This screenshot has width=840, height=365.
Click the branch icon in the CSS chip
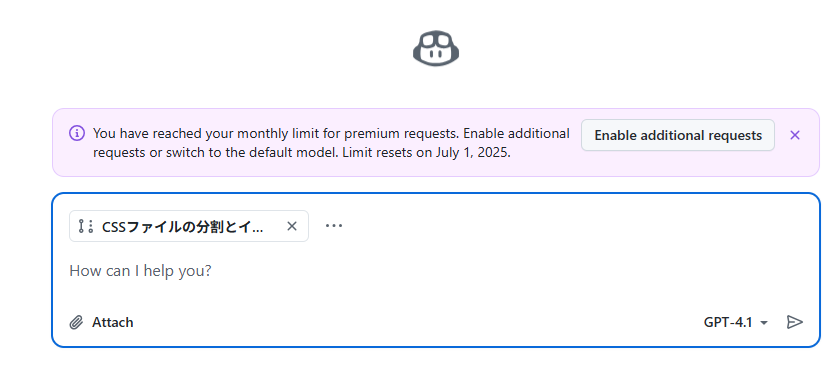click(x=86, y=226)
